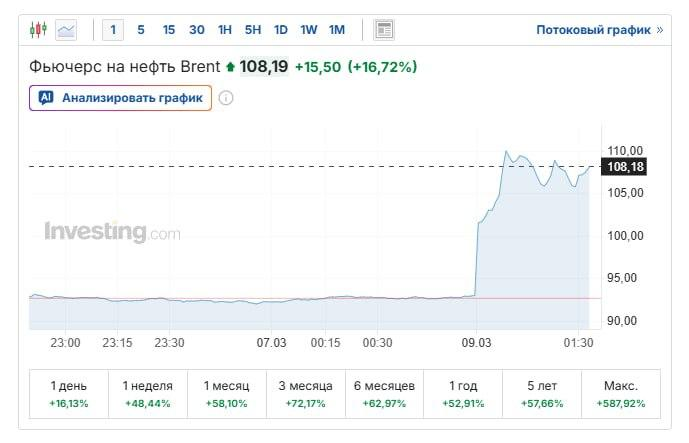
Task: Select the 30-minute interval
Action: pos(197,30)
